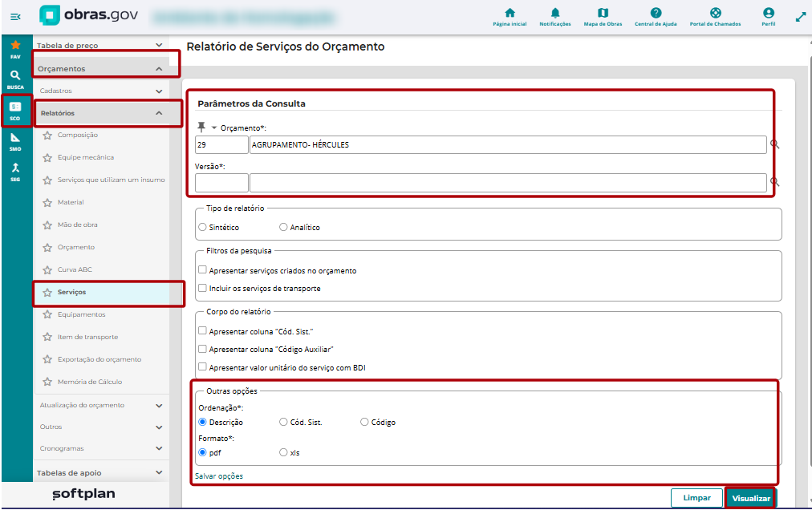The height and width of the screenshot is (510, 812).
Task: Open Serviços que utilizam um insumo
Action: point(112,180)
